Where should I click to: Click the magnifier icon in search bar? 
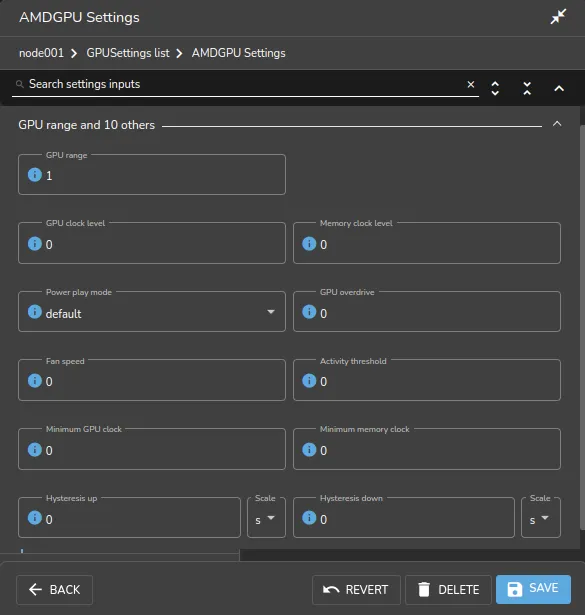20,84
